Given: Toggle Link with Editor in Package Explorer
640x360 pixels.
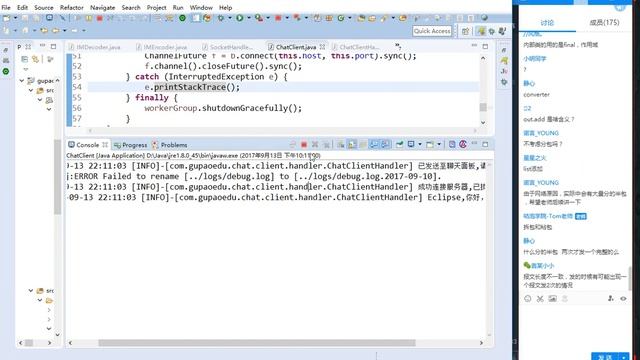Looking at the screenshot, I should coord(36,59).
